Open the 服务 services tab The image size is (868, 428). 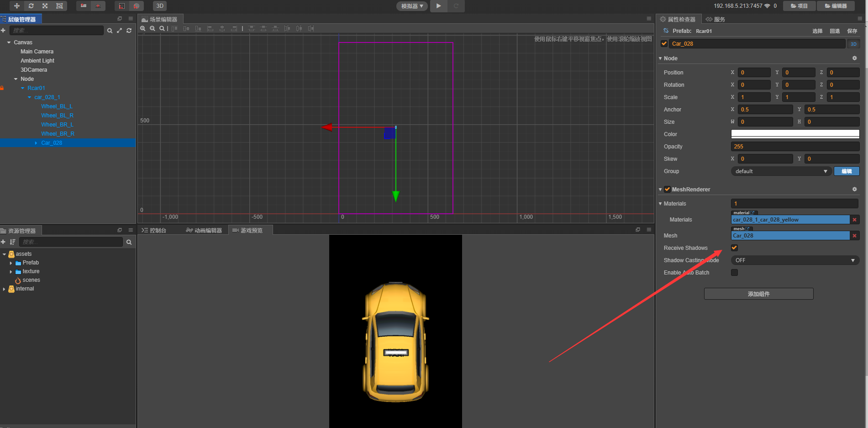pos(715,19)
